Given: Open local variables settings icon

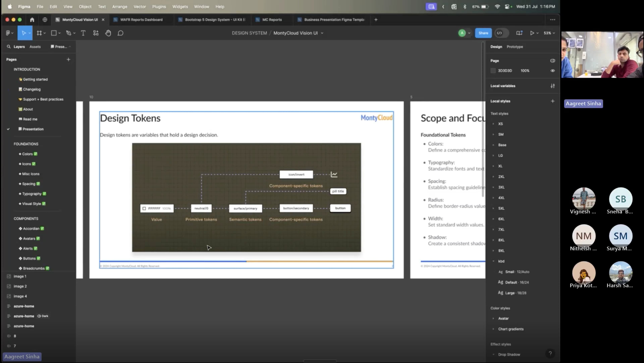Looking at the screenshot, I should 552,86.
